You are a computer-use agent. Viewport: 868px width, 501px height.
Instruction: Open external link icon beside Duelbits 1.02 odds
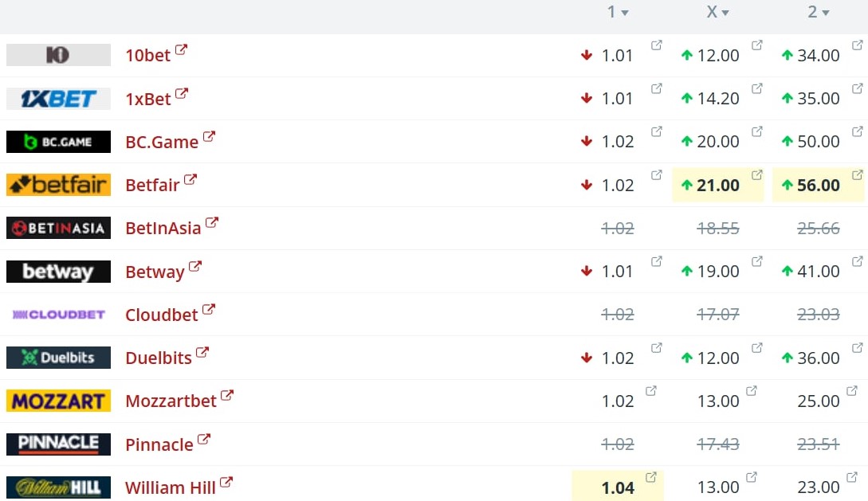pos(657,348)
